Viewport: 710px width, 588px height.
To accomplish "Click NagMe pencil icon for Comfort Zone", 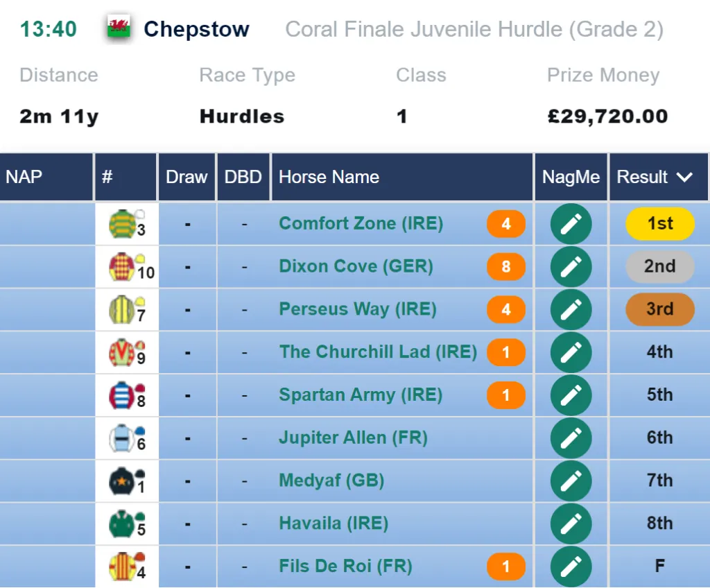I will click(x=571, y=224).
